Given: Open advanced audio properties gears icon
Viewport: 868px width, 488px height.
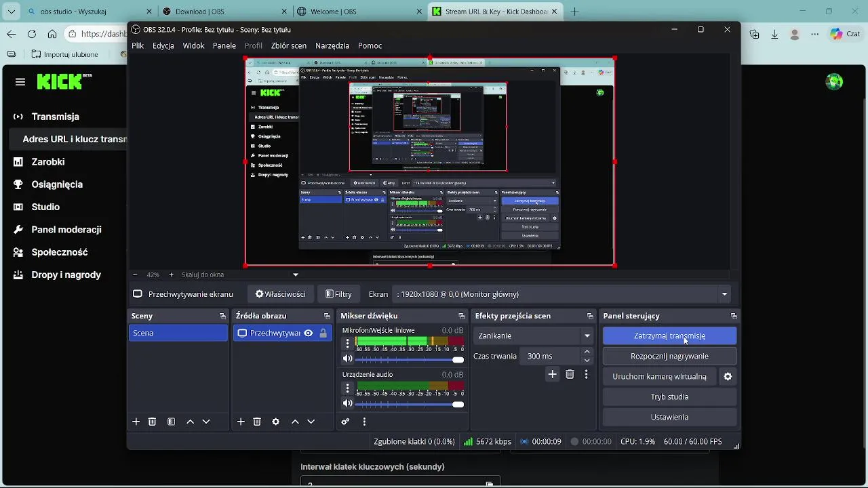Looking at the screenshot, I should click(345, 422).
